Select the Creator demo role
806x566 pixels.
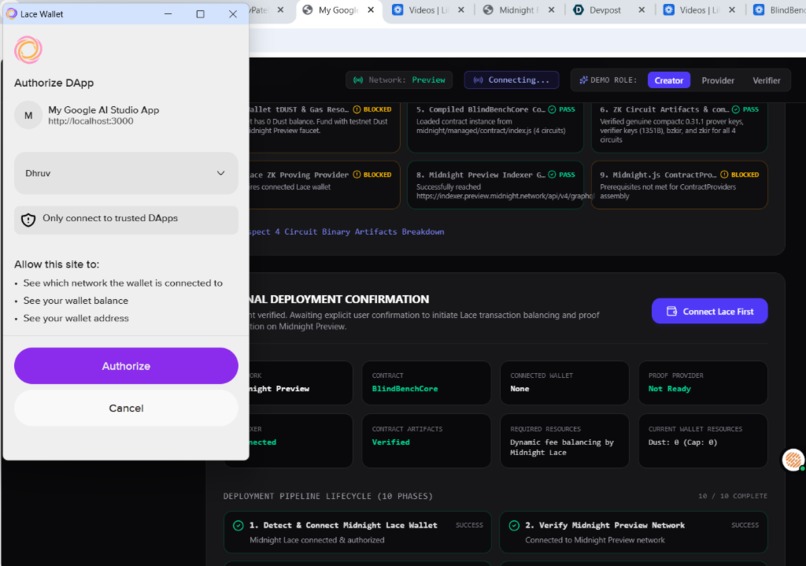tap(669, 80)
